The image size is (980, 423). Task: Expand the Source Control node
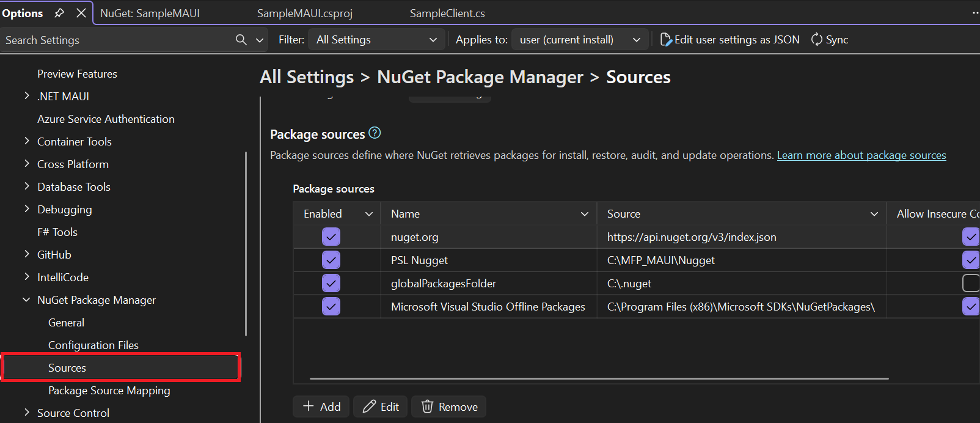26,413
